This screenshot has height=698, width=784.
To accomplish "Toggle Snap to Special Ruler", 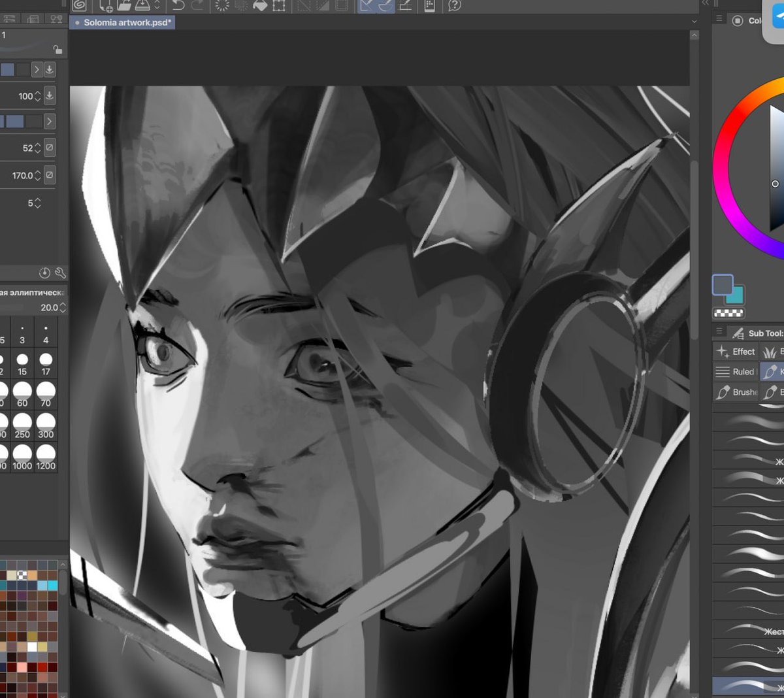I will coord(385,5).
